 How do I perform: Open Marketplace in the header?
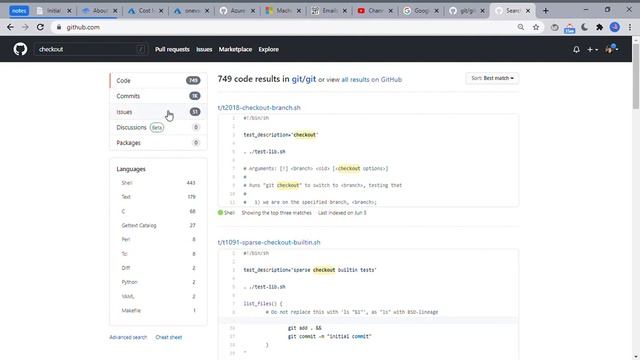[x=235, y=49]
